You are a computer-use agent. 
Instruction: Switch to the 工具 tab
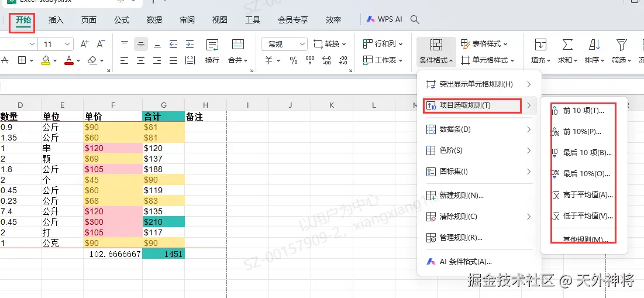[x=253, y=20]
